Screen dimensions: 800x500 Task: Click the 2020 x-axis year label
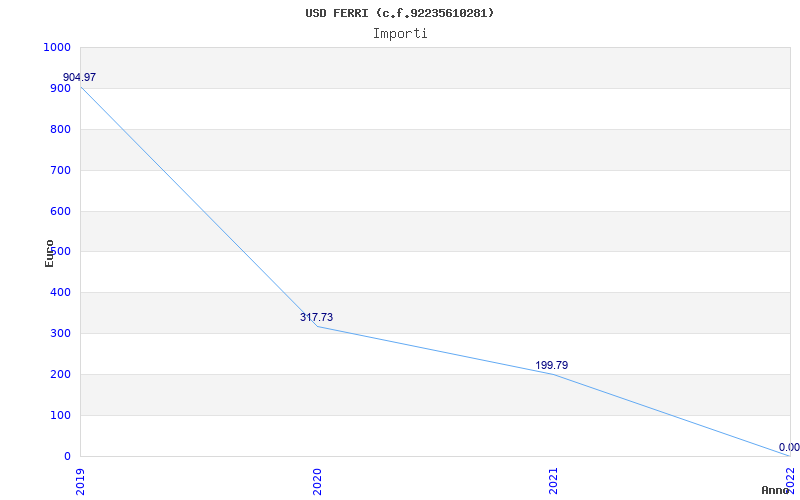[317, 480]
